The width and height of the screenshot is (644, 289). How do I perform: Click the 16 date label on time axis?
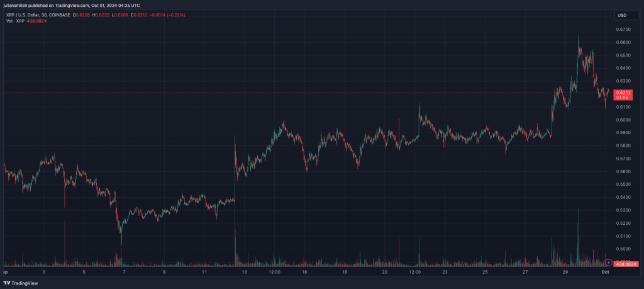point(305,272)
